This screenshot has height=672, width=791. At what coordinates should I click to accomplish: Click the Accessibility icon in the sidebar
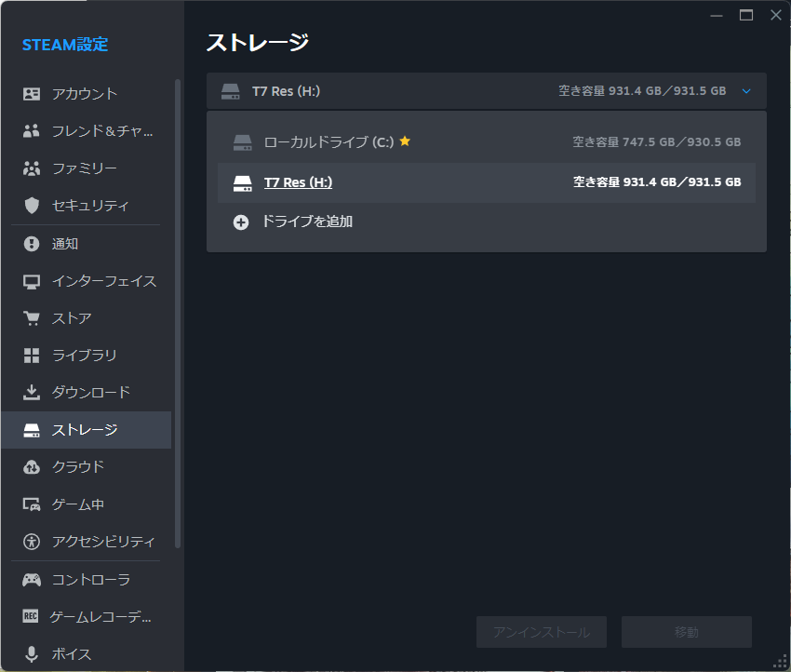(32, 542)
